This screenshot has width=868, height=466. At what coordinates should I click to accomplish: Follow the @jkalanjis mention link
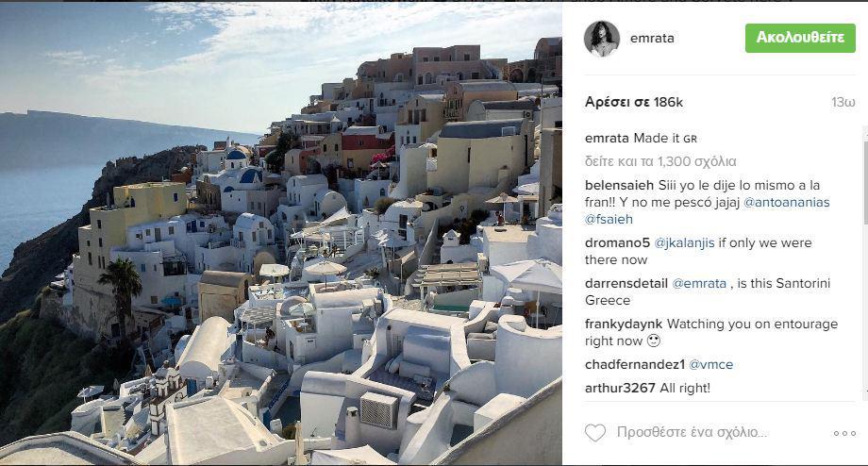[x=684, y=243]
